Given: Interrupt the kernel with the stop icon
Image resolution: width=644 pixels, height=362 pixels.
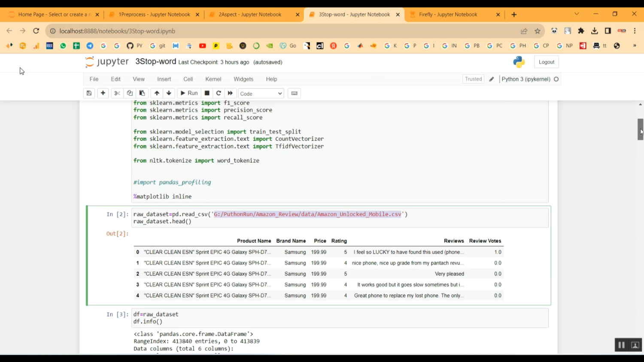Looking at the screenshot, I should 207,93.
